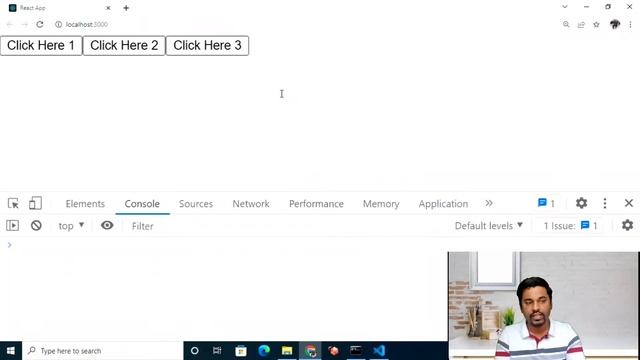640x360 pixels.
Task: Open the DevTools issues counter badge
Action: 546,203
